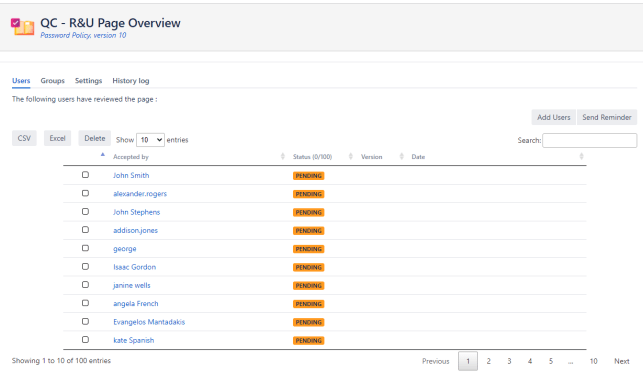643x383 pixels.
Task: Check the addison.jones row checkbox
Action: [x=85, y=230]
